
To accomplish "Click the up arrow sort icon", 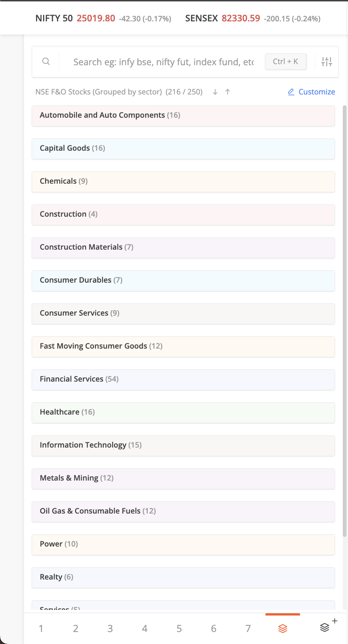I will pyautogui.click(x=228, y=92).
